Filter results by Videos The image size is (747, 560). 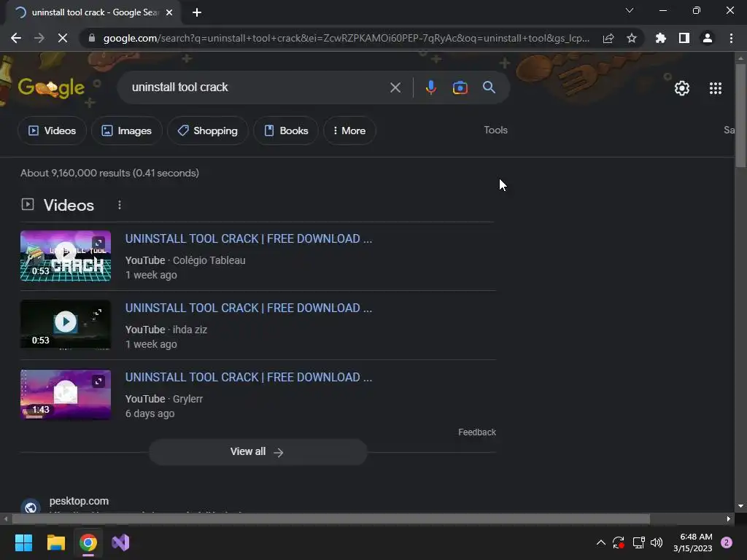coord(52,131)
